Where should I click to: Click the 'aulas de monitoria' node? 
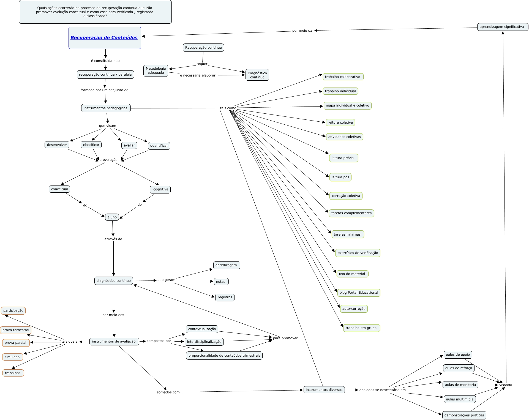(460, 385)
